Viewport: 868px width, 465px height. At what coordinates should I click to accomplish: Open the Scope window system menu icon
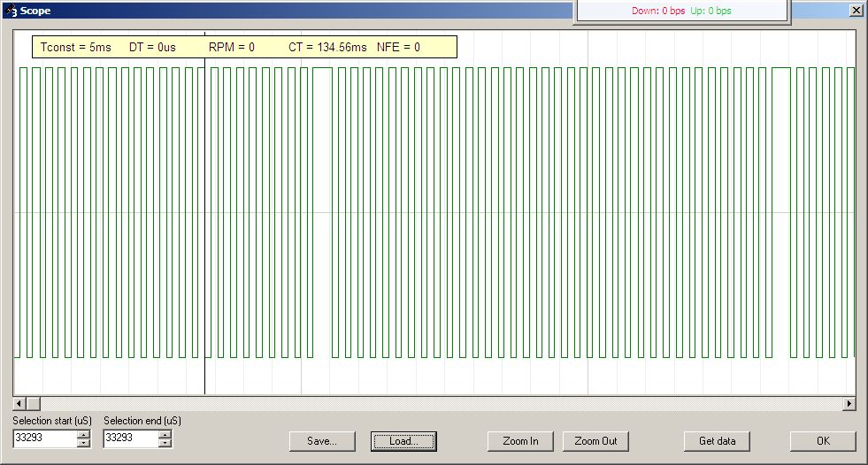click(12, 11)
